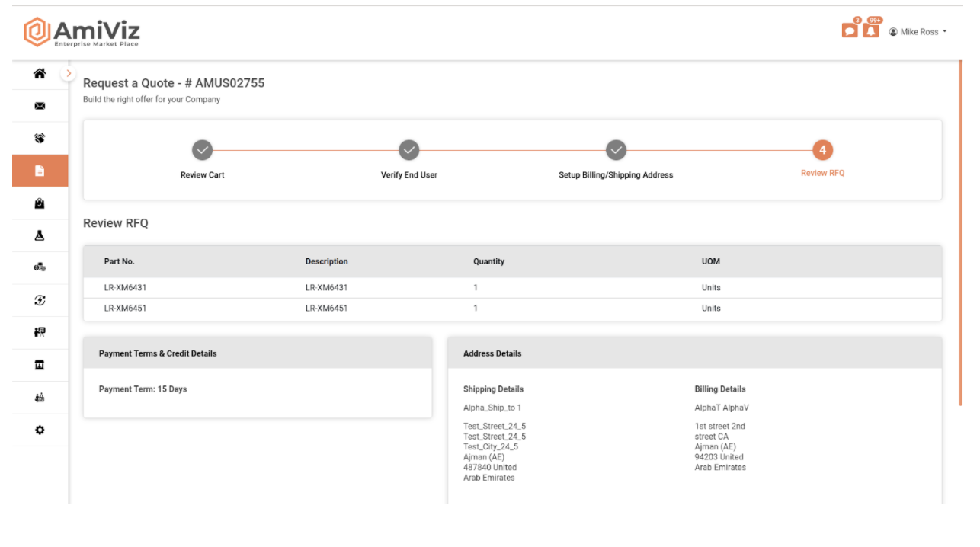
Task: Open the envelope messages icon in sidebar
Action: pyautogui.click(x=40, y=106)
